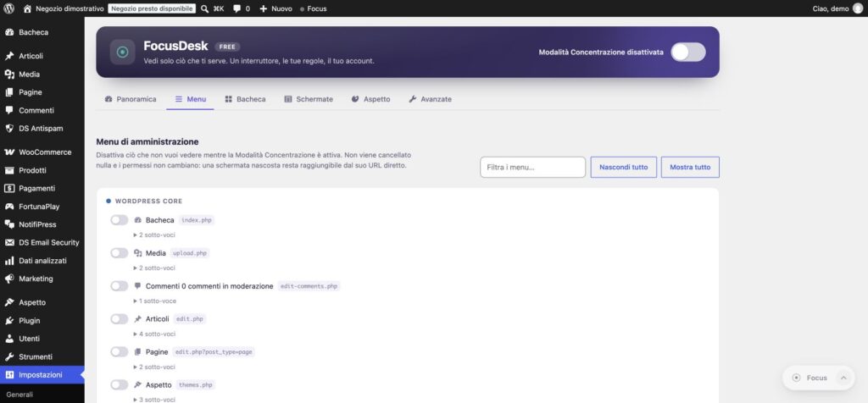868x403 pixels.
Task: Open Impostazioni in the sidebar
Action: click(x=42, y=375)
